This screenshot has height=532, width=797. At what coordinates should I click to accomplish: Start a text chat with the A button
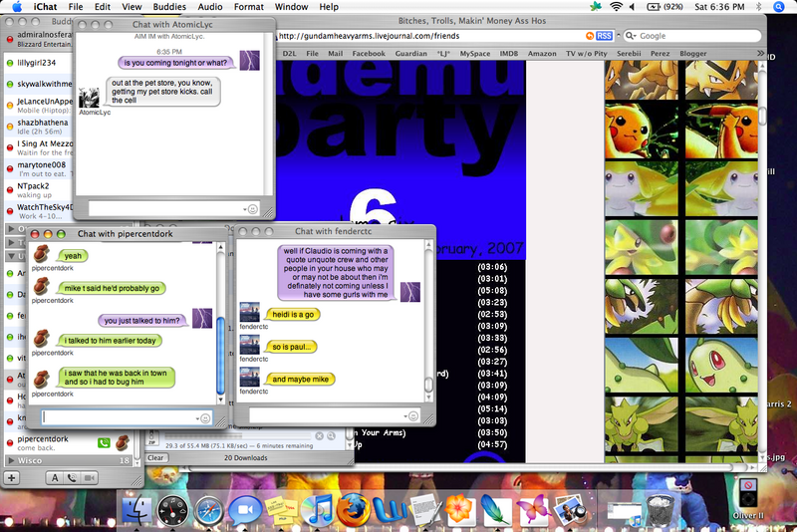coord(55,478)
